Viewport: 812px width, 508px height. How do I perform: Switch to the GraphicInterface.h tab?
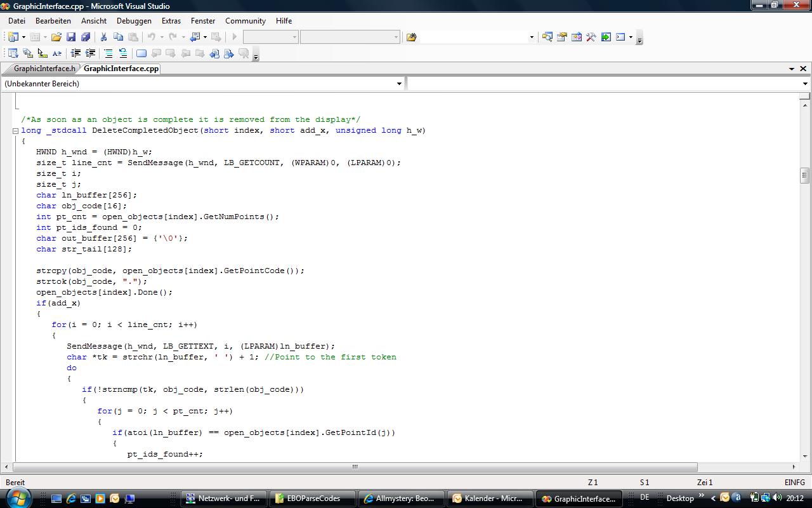pyautogui.click(x=44, y=69)
